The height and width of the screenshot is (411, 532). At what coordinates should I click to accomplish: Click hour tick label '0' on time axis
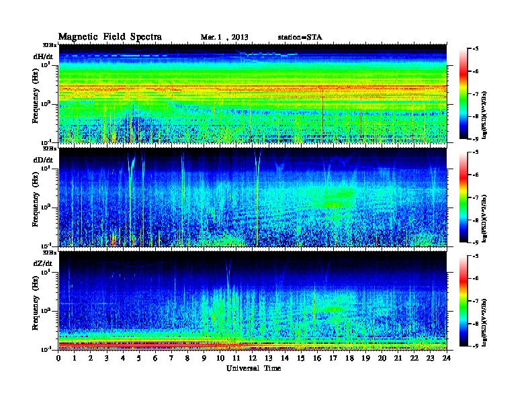tap(58, 359)
